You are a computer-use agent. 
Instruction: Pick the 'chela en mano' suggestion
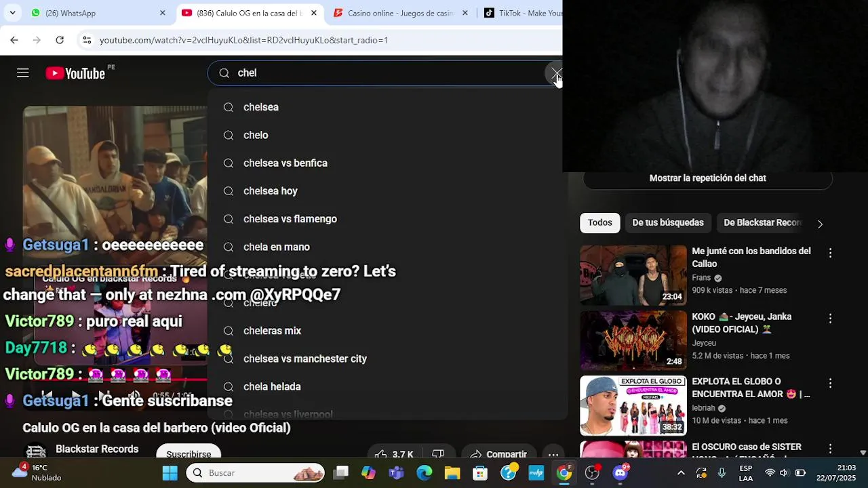387,247
